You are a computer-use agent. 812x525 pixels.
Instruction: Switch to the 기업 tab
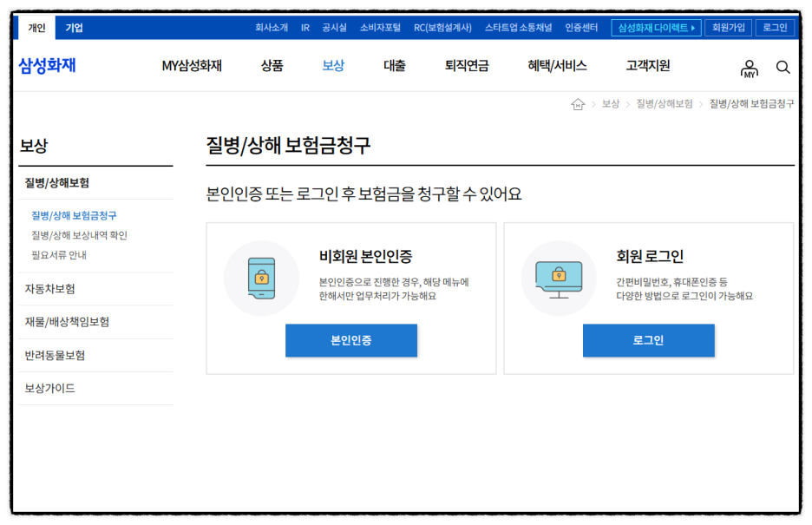pos(74,28)
